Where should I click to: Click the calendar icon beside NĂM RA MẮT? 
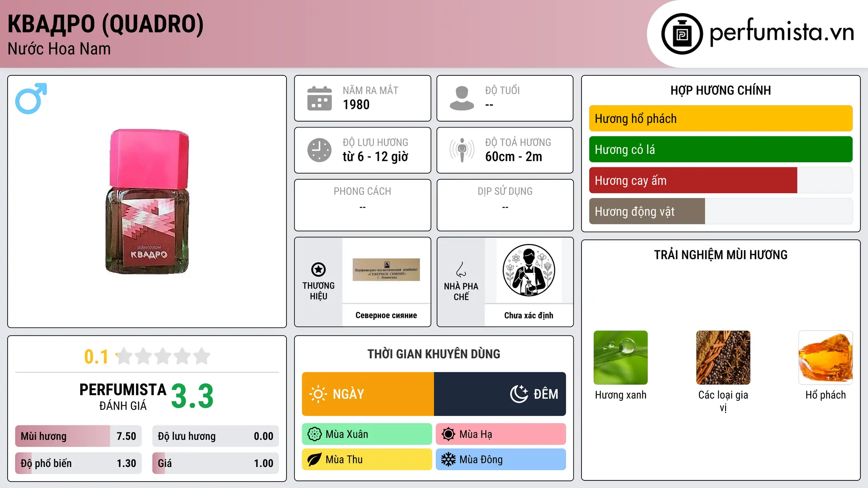[320, 98]
